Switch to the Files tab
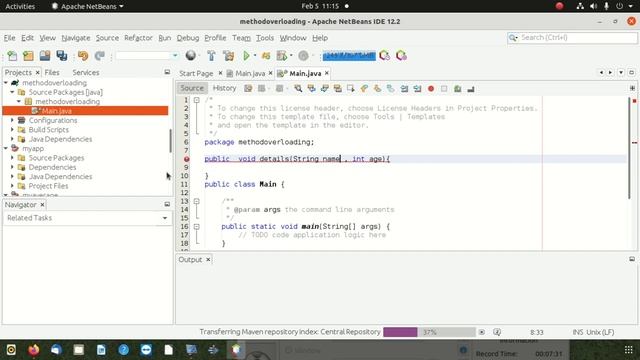Viewport: 640px width, 360px height. pyautogui.click(x=52, y=73)
